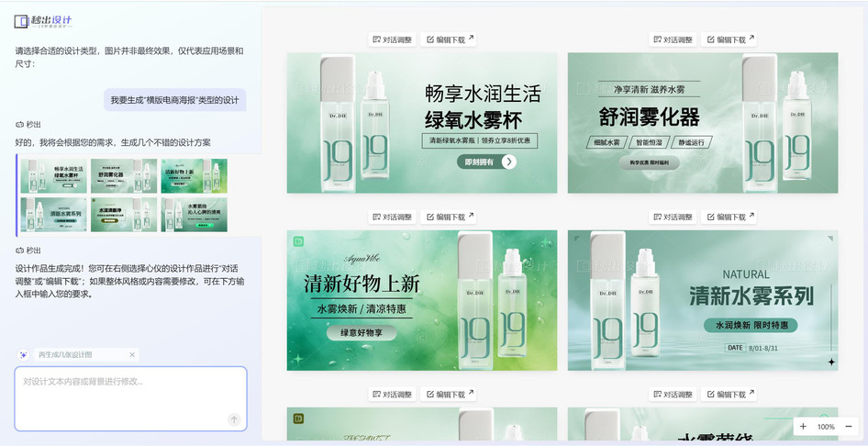
Task: Focus the design modification text box
Action: 130,398
